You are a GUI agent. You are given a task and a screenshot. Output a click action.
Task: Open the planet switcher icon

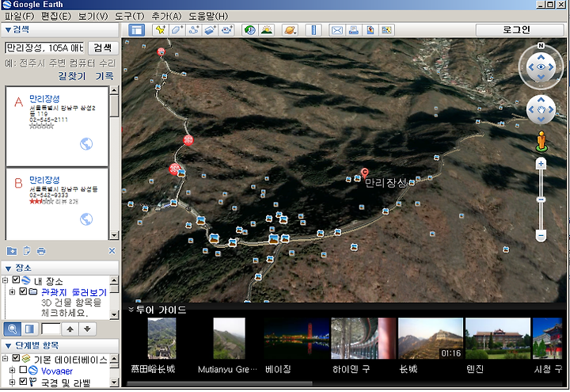tap(290, 30)
